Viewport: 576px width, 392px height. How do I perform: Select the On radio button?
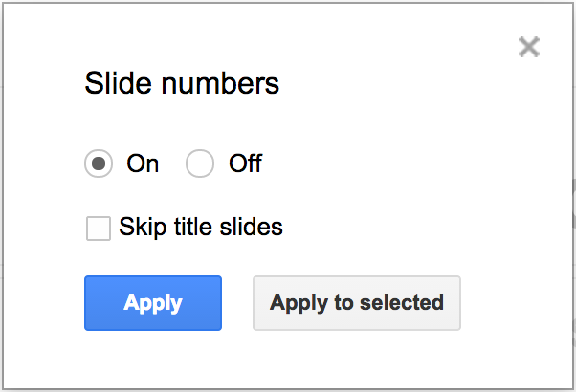tap(99, 163)
